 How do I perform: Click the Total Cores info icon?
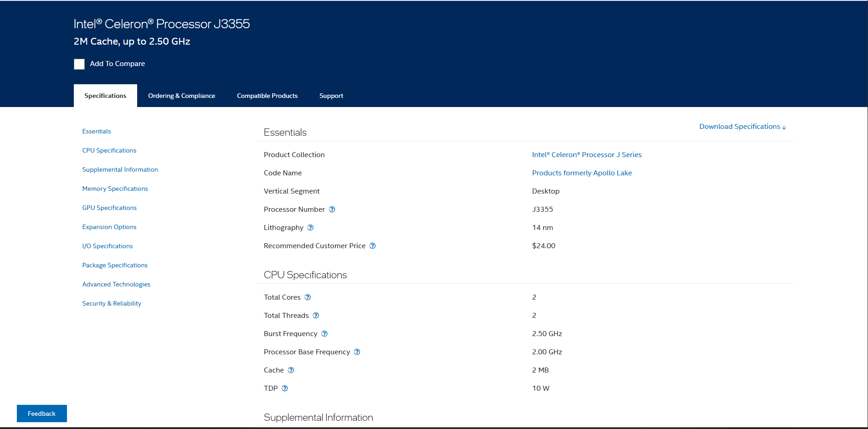click(308, 297)
